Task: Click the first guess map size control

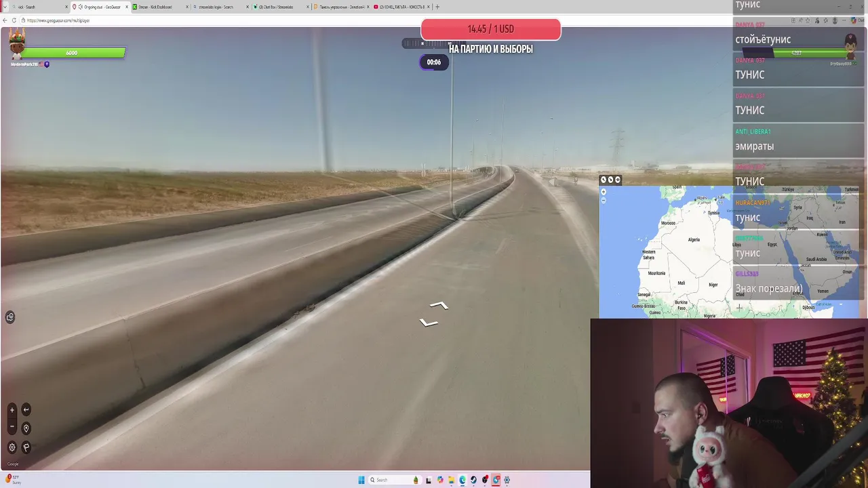Action: (x=604, y=180)
